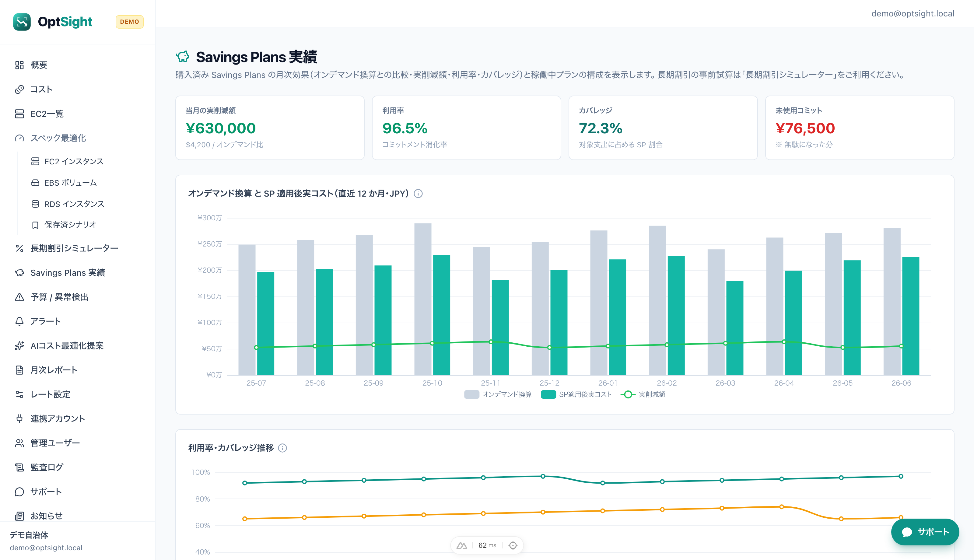Click the crosshair icon in the latency widget
The width and height of the screenshot is (974, 560).
click(x=513, y=545)
